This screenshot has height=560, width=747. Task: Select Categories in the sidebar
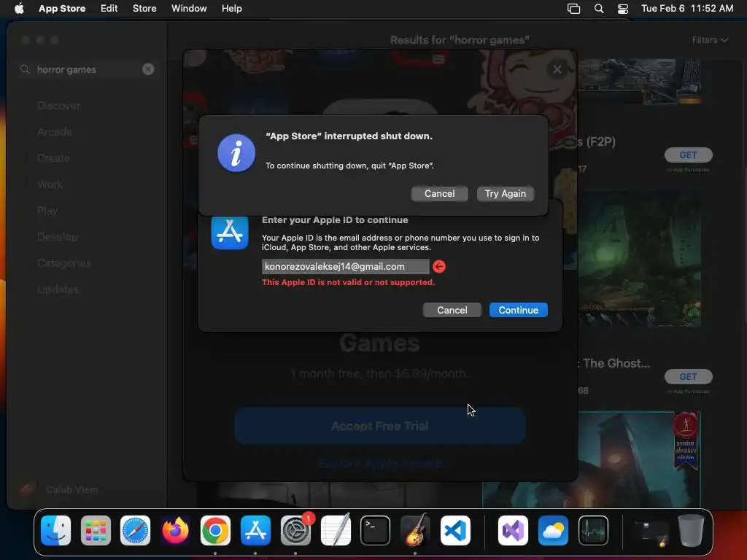(x=64, y=262)
